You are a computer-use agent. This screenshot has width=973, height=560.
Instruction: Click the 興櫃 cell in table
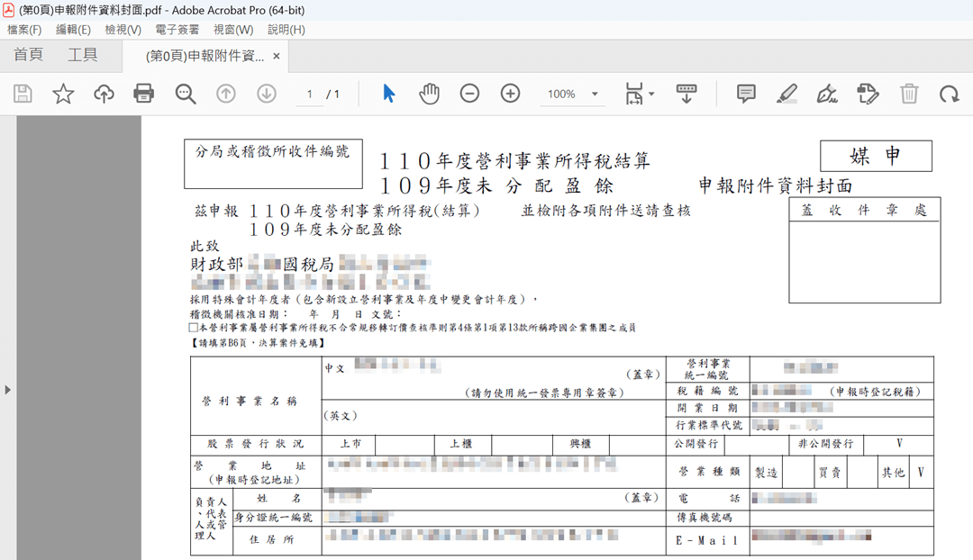tap(581, 444)
